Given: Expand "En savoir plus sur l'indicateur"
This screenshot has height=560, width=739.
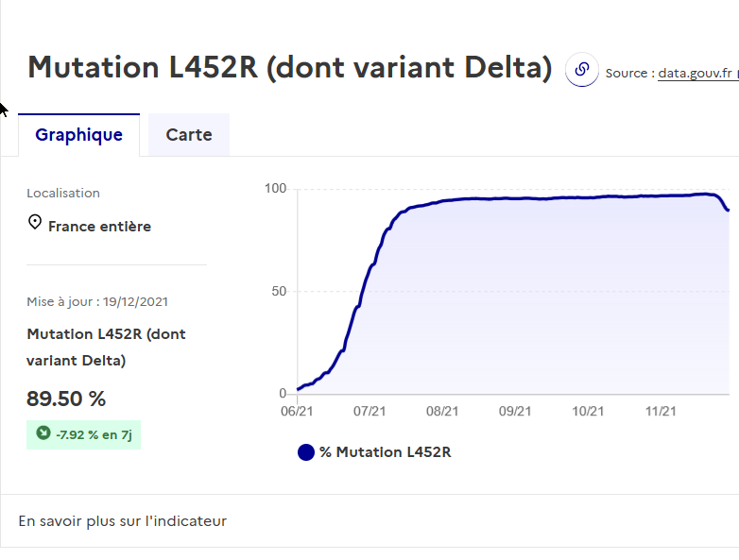Looking at the screenshot, I should click(x=123, y=520).
